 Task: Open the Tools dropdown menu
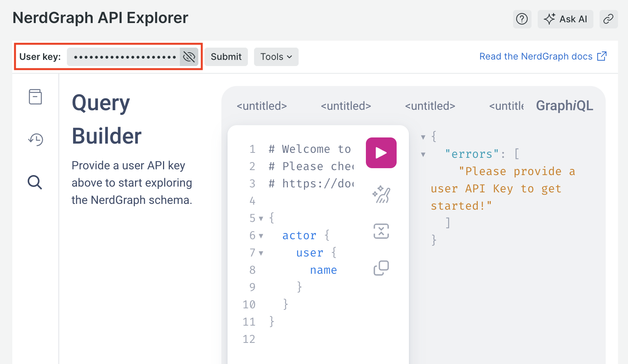pyautogui.click(x=276, y=56)
